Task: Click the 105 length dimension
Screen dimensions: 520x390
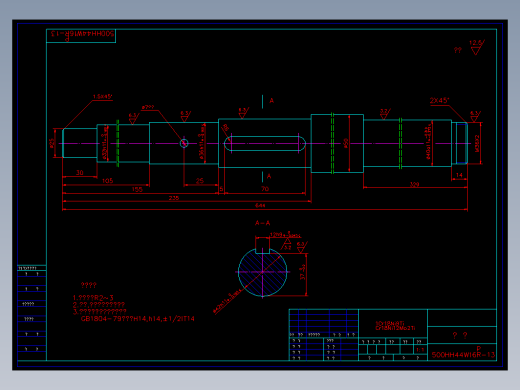Action: point(107,181)
